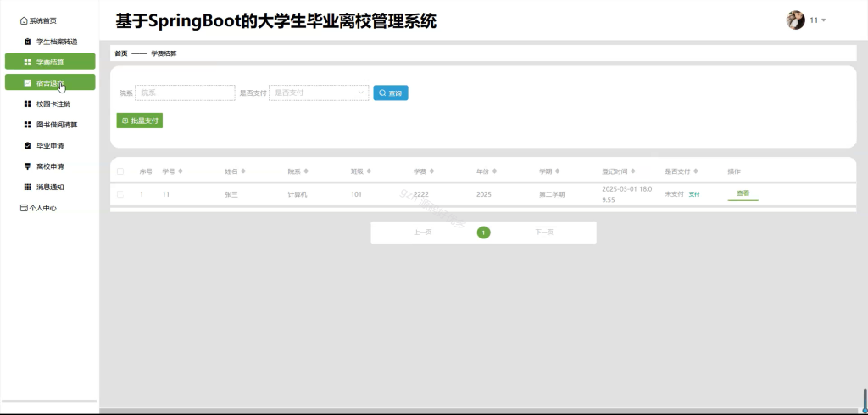Sort table by 登记时间 column arrows

pyautogui.click(x=632, y=171)
